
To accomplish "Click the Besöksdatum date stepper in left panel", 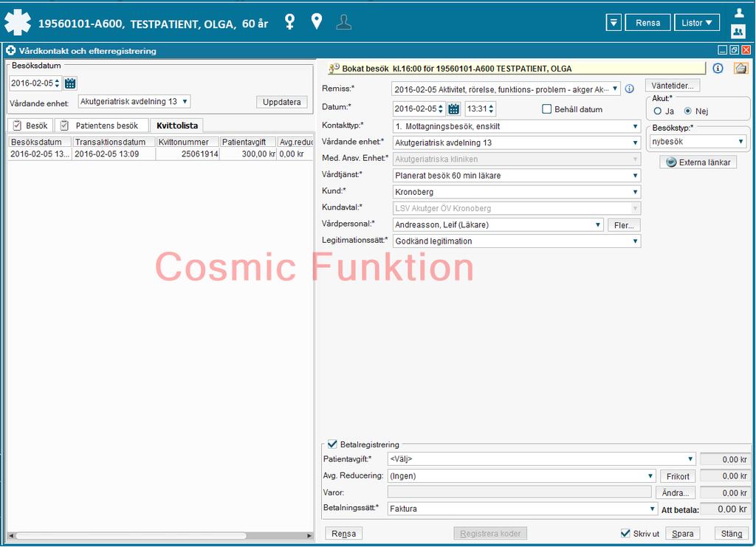I will (x=57, y=83).
